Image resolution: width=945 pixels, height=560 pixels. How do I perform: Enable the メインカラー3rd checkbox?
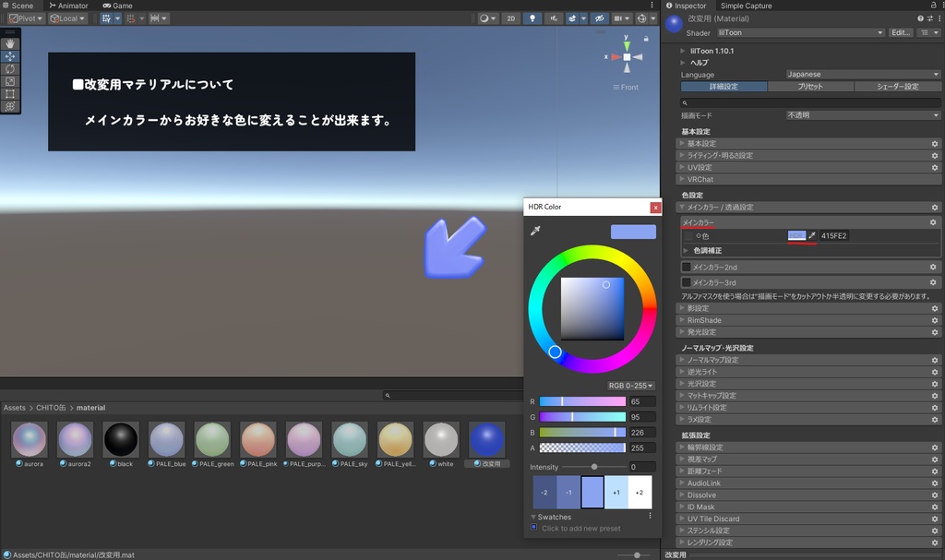[686, 282]
